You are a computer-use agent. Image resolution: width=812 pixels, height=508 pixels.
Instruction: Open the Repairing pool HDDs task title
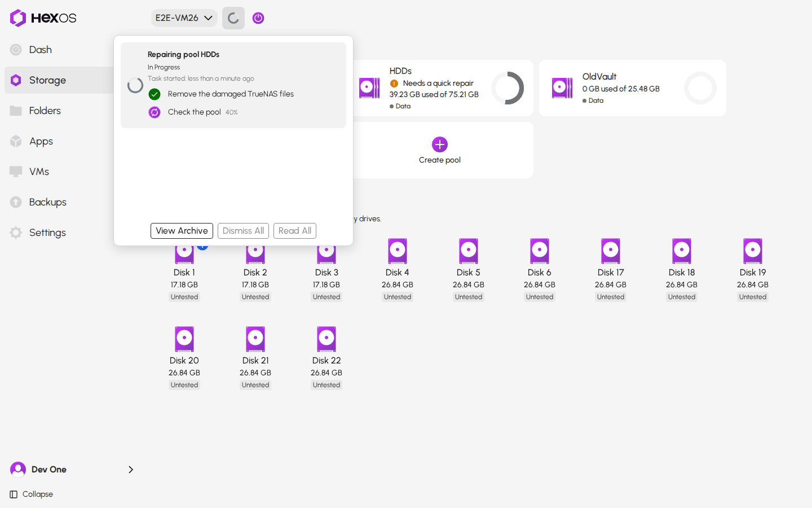click(183, 55)
